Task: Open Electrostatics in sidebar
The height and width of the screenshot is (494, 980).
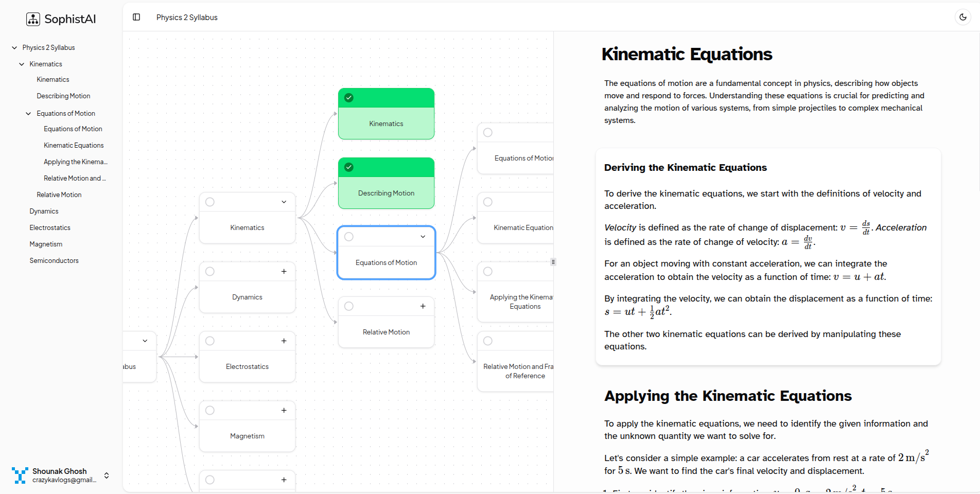Action: tap(50, 228)
